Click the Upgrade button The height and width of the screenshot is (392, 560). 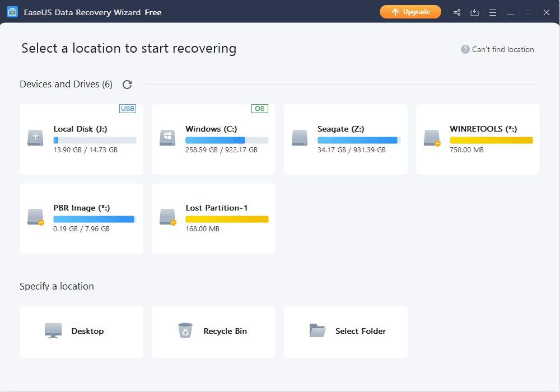[410, 12]
